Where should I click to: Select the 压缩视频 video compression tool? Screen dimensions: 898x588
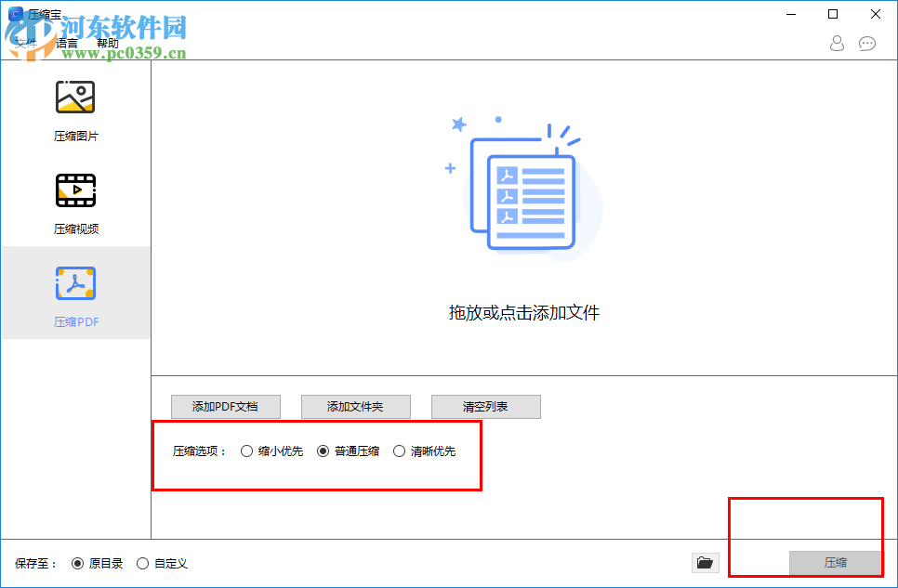click(x=75, y=201)
